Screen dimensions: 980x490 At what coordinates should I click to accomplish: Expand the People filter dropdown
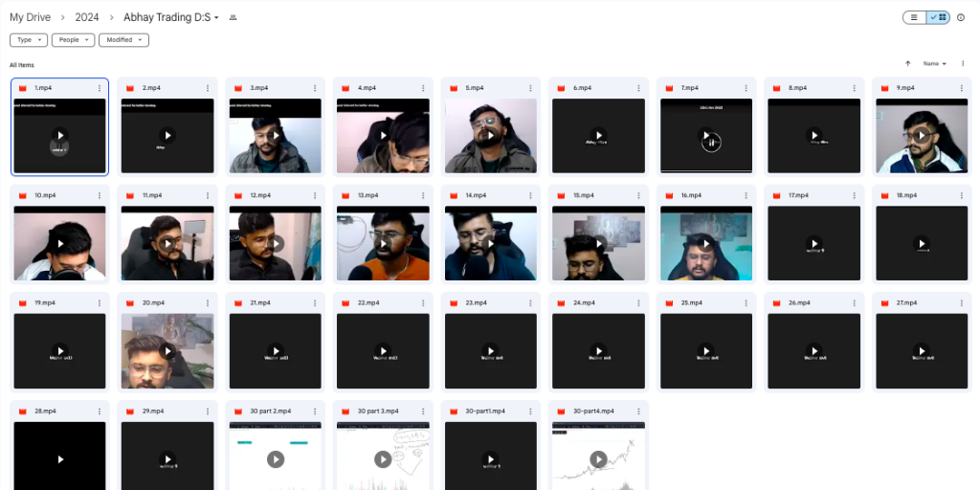click(73, 40)
